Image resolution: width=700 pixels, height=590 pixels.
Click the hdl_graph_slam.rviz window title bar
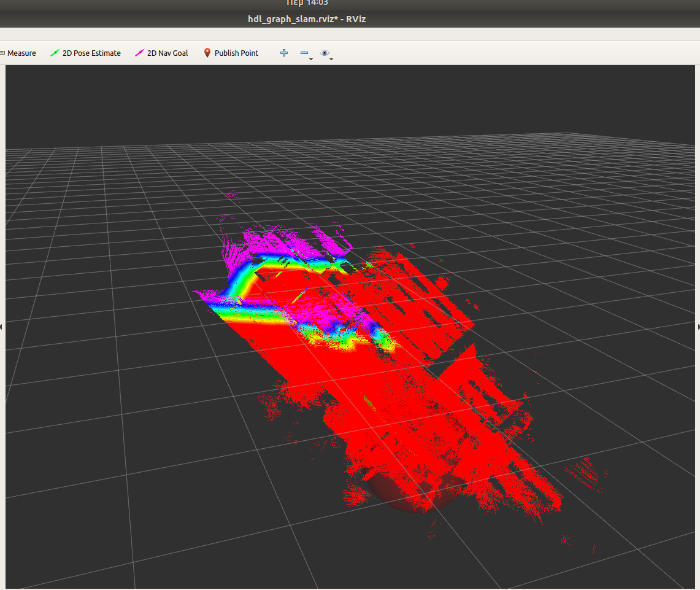click(x=307, y=19)
